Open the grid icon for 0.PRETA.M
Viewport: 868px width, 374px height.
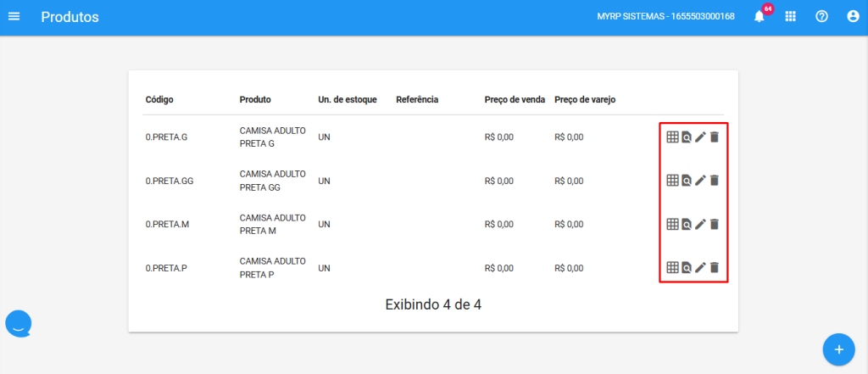tap(672, 224)
